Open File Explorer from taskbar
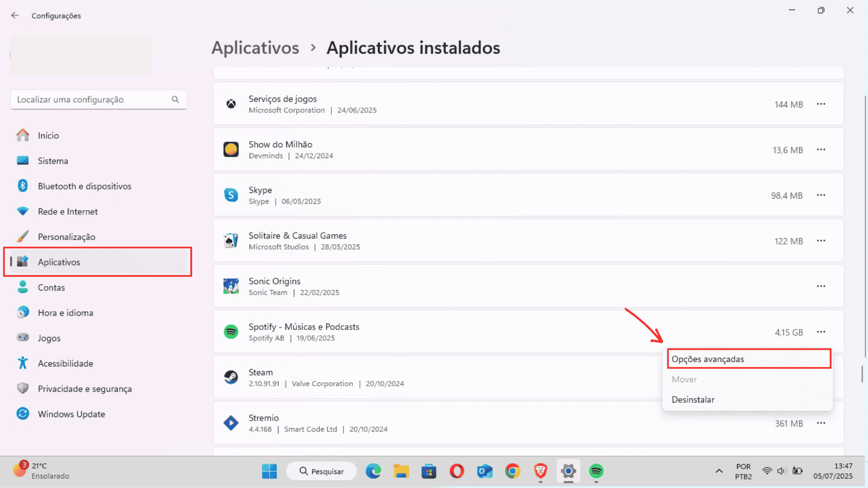The width and height of the screenshot is (868, 488). (401, 471)
